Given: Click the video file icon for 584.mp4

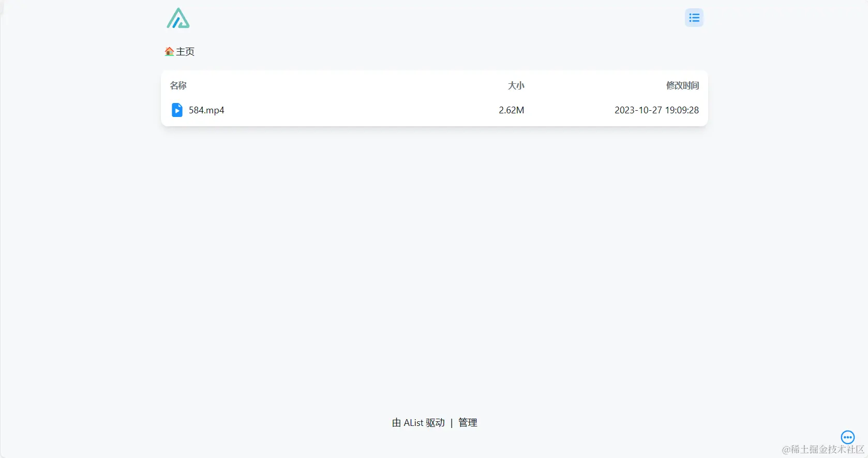Looking at the screenshot, I should (x=177, y=110).
